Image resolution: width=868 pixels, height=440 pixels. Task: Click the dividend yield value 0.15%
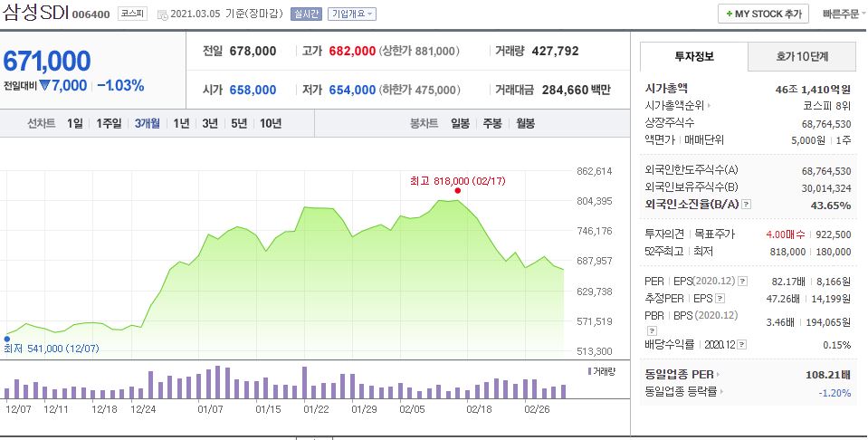click(x=837, y=345)
